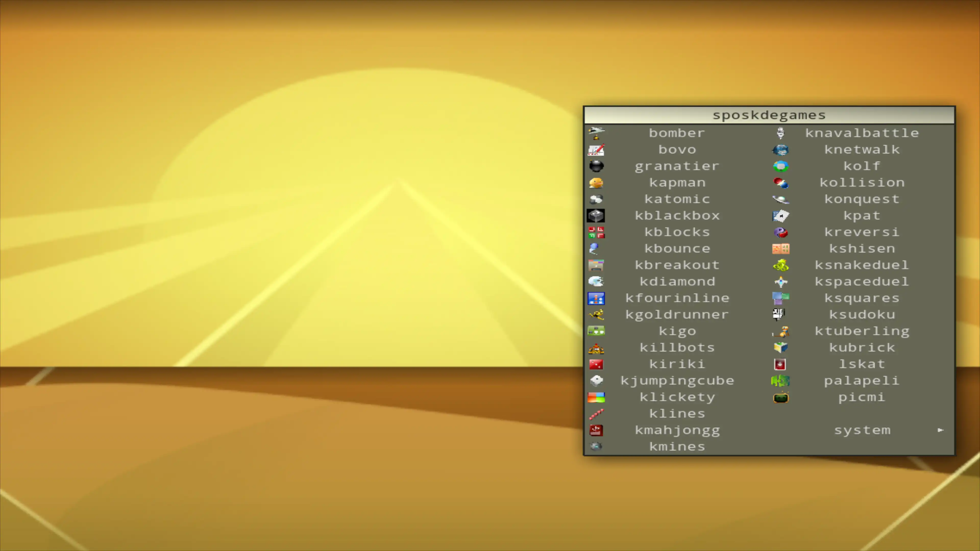The height and width of the screenshot is (551, 980).
Task: Click the kblackbox cube icon
Action: 596,216
